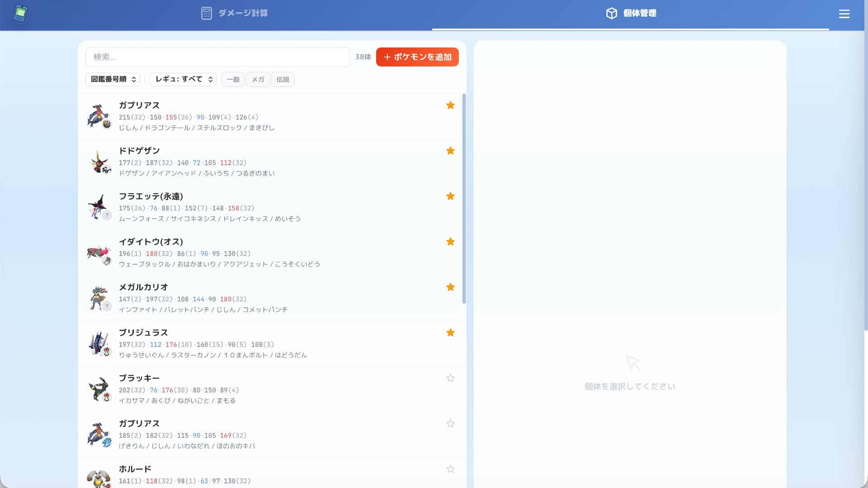Click the ブラッキー sprite icon
The height and width of the screenshot is (488, 868).
(x=98, y=389)
